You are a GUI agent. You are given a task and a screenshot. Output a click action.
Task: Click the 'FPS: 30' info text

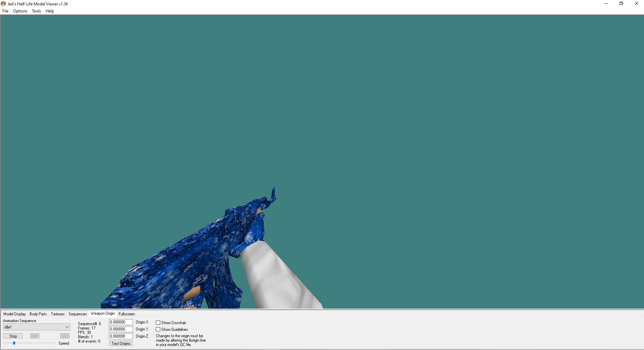(84, 333)
